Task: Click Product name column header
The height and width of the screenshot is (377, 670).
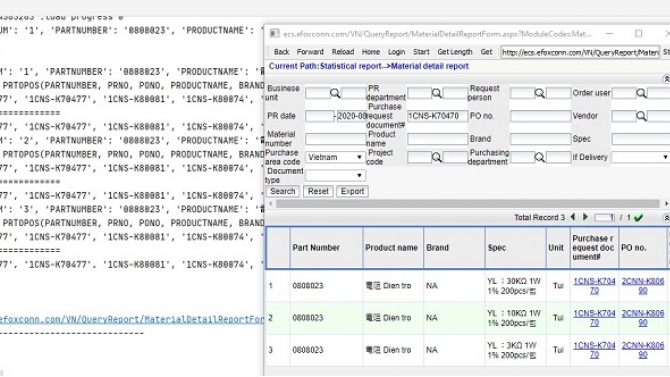Action: tap(393, 248)
